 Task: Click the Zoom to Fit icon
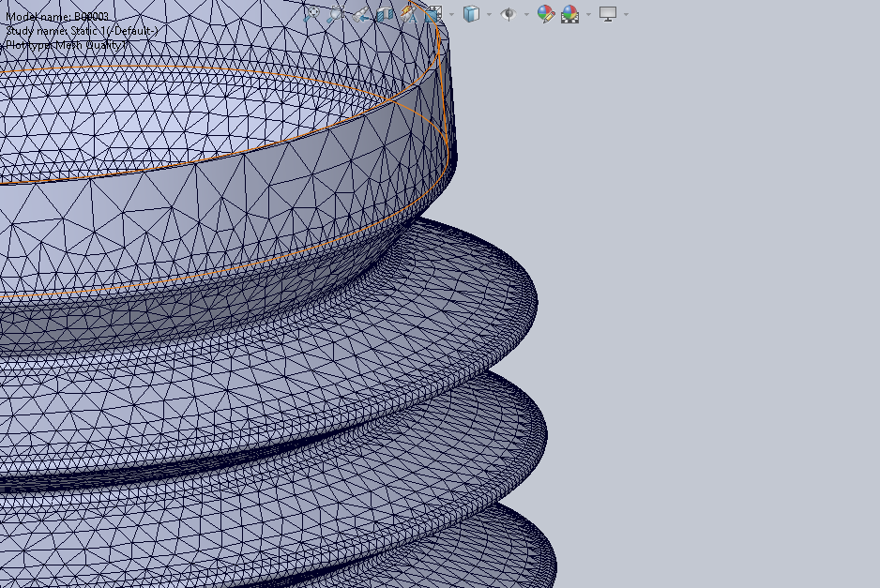[x=312, y=14]
